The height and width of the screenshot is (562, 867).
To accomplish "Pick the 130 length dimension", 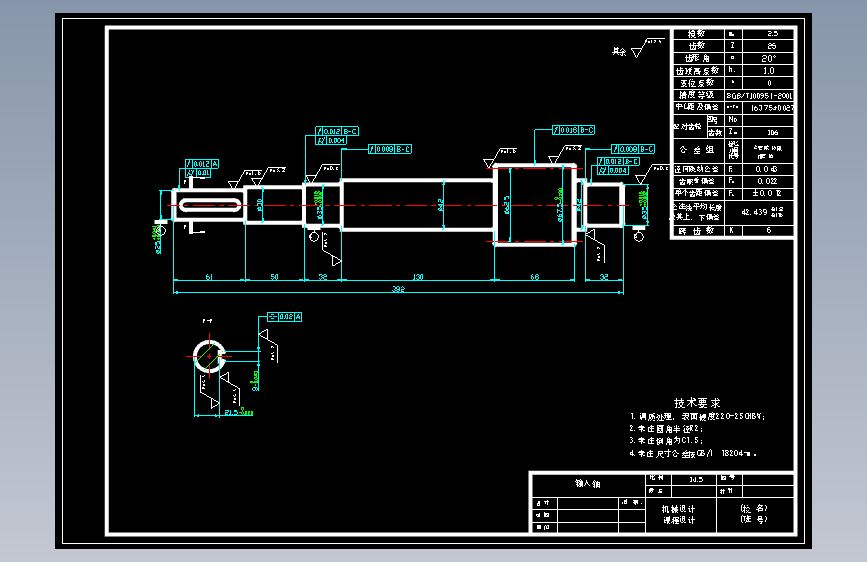I will (x=418, y=277).
